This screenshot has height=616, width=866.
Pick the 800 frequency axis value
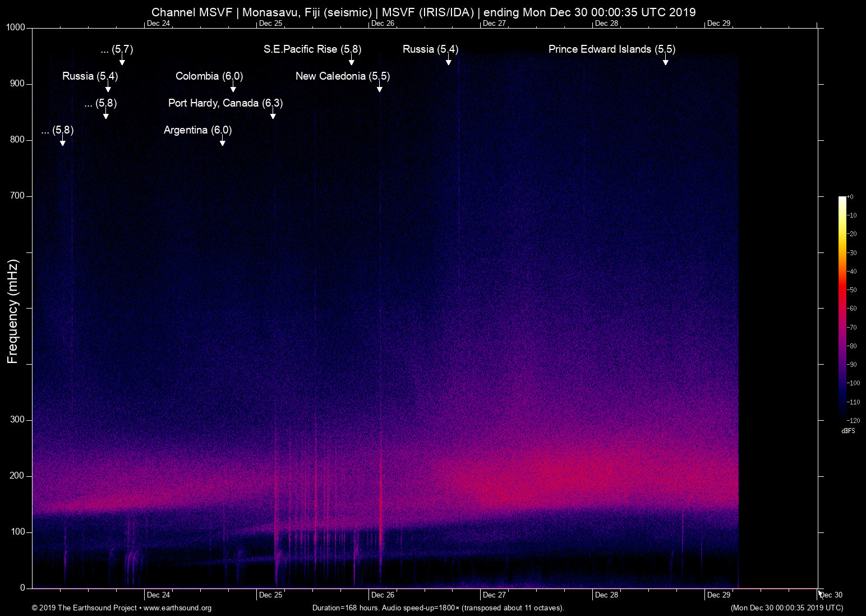pos(17,140)
